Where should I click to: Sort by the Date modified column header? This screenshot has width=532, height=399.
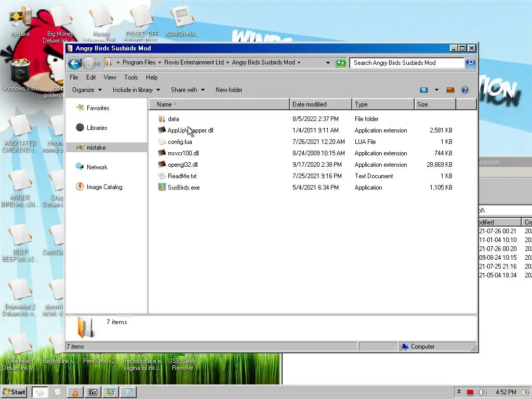(321, 104)
